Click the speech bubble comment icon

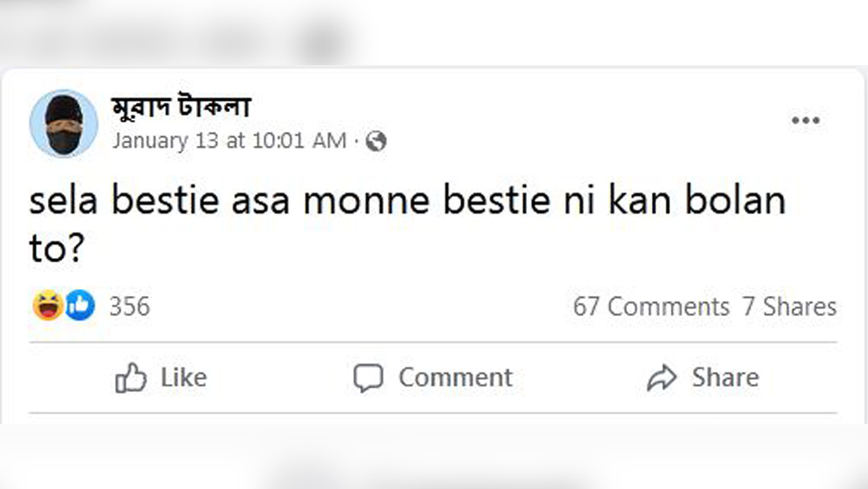tap(368, 379)
